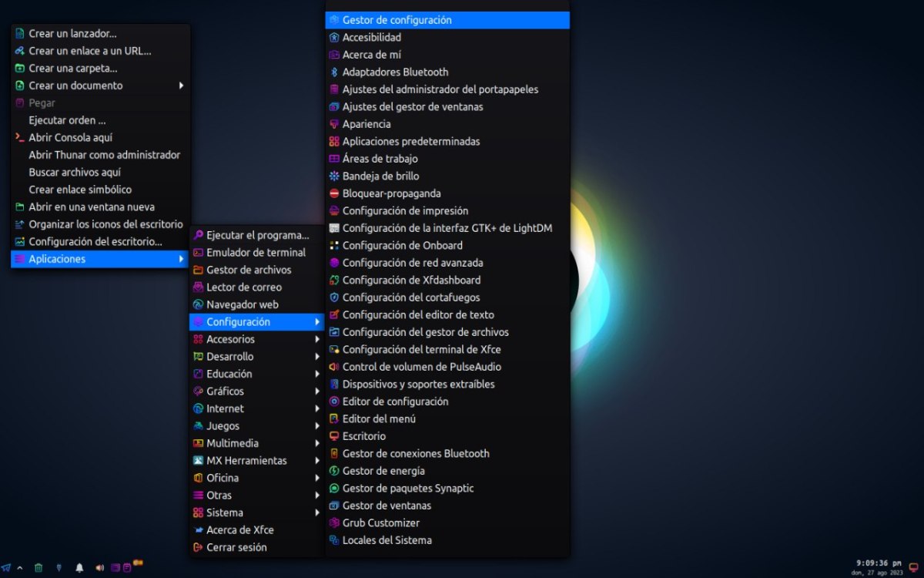The width and height of the screenshot is (924, 578).
Task: Expand the Accesorios submenu arrow
Action: pos(316,339)
